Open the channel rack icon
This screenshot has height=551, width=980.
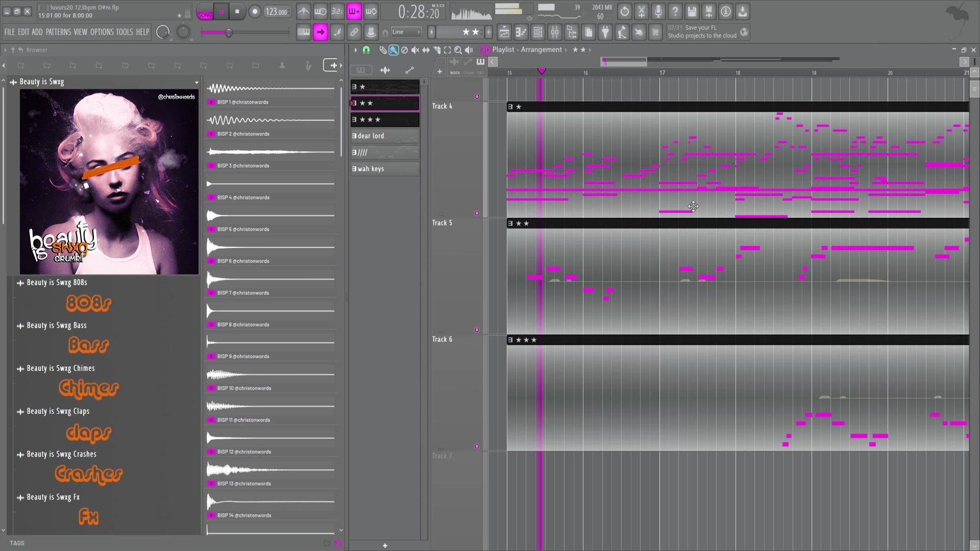click(x=537, y=33)
